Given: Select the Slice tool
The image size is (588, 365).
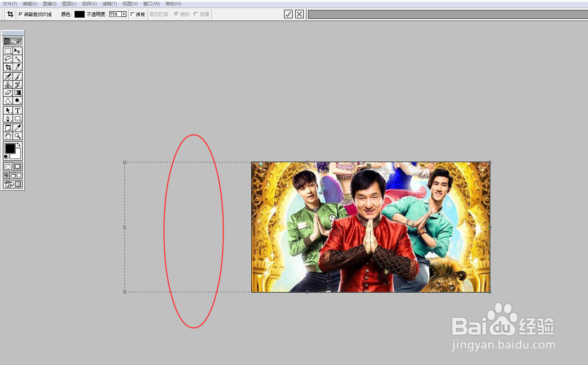Looking at the screenshot, I should [x=18, y=67].
